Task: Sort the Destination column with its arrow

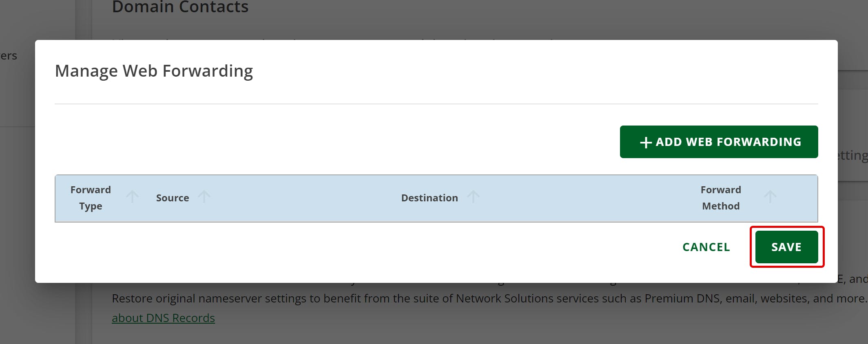Action: [x=473, y=197]
